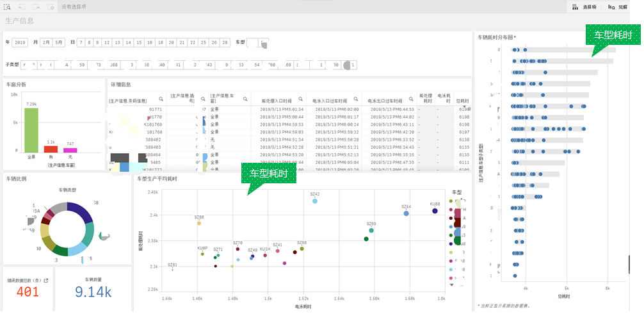Search the 生产信息.条码信息 column
Screen dimensions: 644x323
tap(161, 99)
